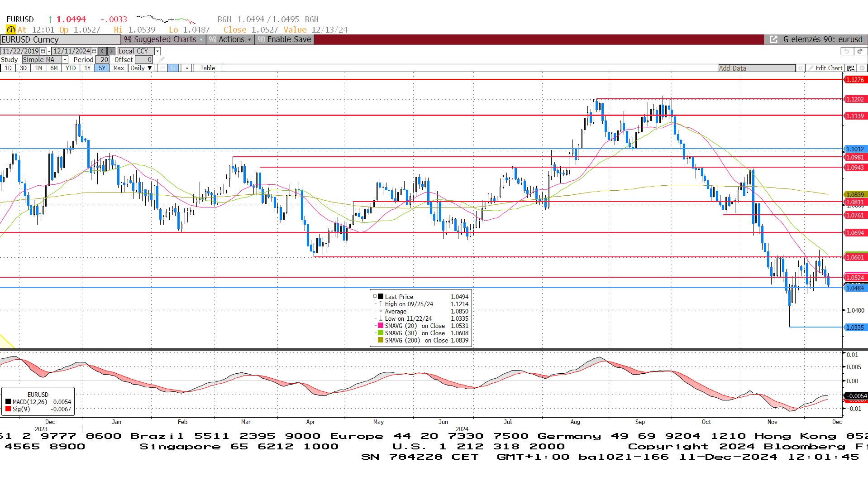The width and height of the screenshot is (868, 482).
Task: Open the annotations toolbar icon
Action: click(851, 68)
